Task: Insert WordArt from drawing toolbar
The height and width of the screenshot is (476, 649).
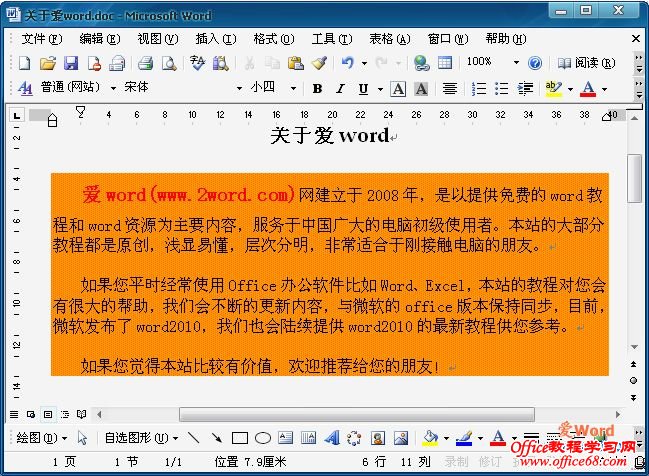Action: click(x=332, y=438)
